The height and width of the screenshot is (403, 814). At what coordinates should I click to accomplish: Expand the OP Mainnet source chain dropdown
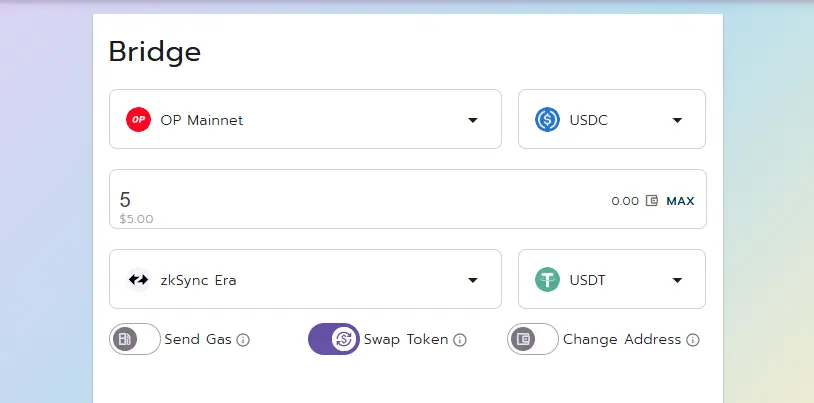click(305, 119)
